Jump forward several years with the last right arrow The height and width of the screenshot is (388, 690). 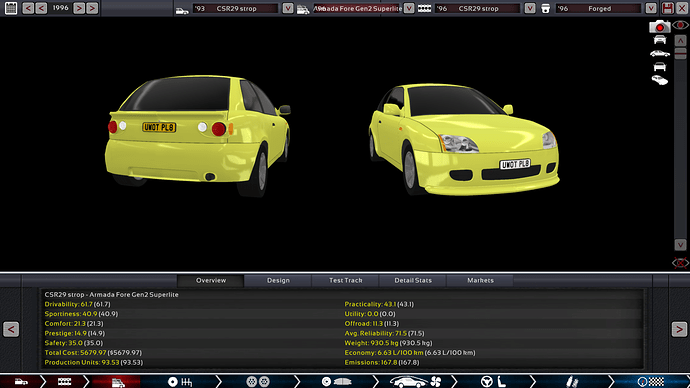[92, 8]
